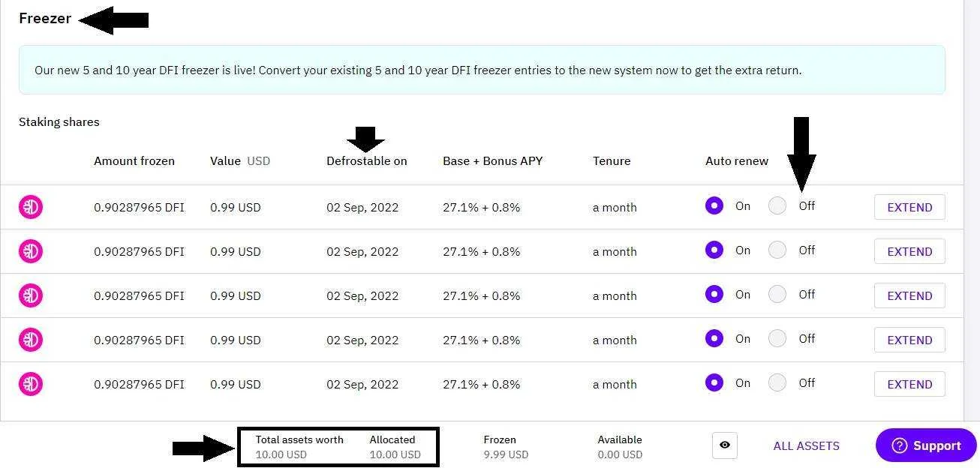Click the Auto renew column header

tap(737, 160)
